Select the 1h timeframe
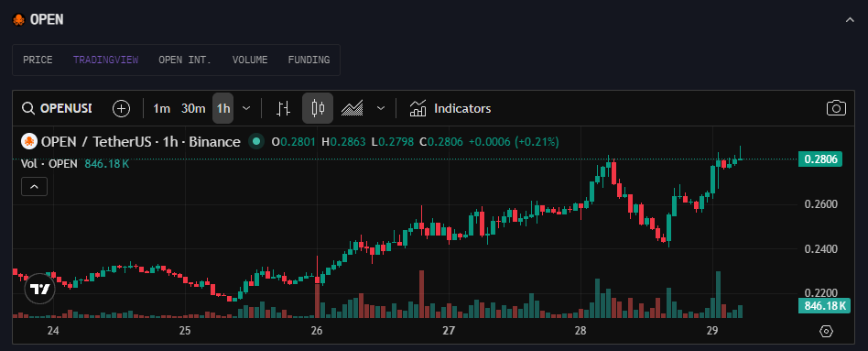Image resolution: width=868 pixels, height=351 pixels. (x=223, y=108)
